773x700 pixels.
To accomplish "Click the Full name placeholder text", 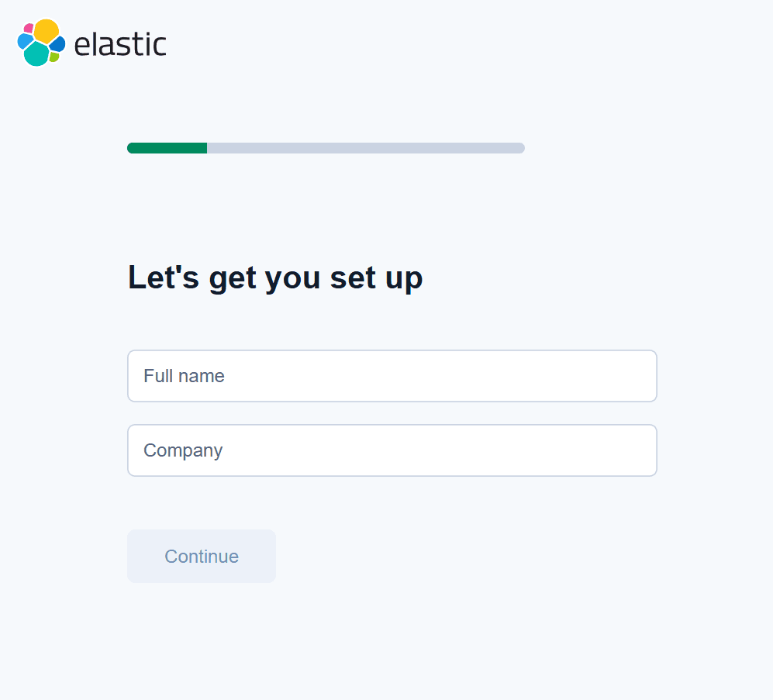I will coord(184,376).
